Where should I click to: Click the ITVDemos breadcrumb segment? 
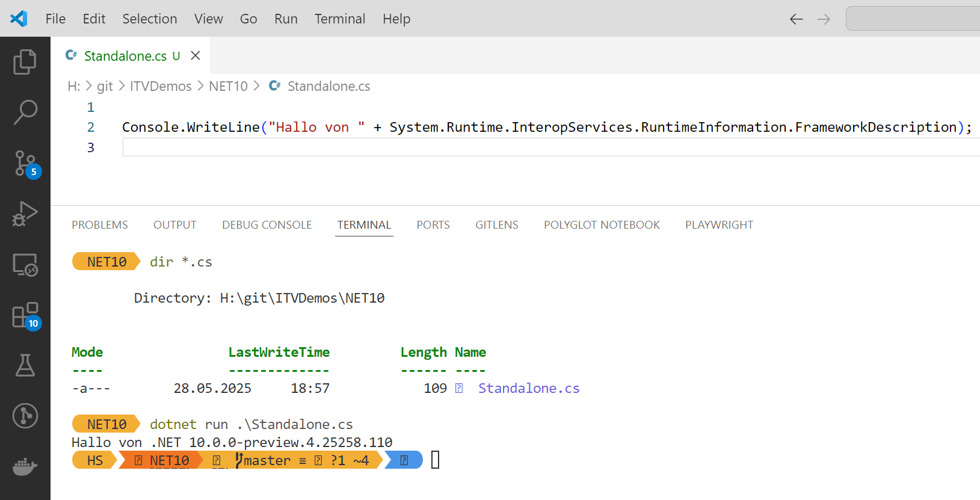tap(161, 86)
